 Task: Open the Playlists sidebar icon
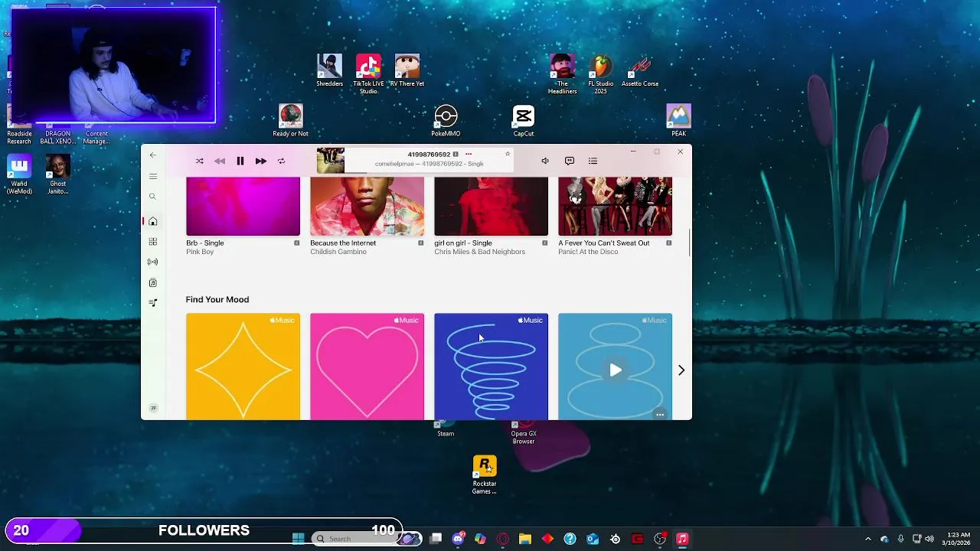pos(152,303)
